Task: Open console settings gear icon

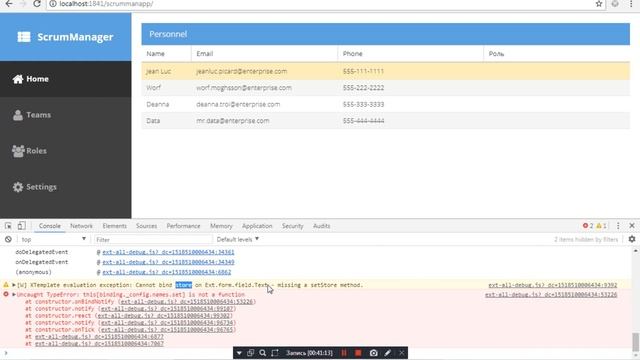Action: click(632, 239)
